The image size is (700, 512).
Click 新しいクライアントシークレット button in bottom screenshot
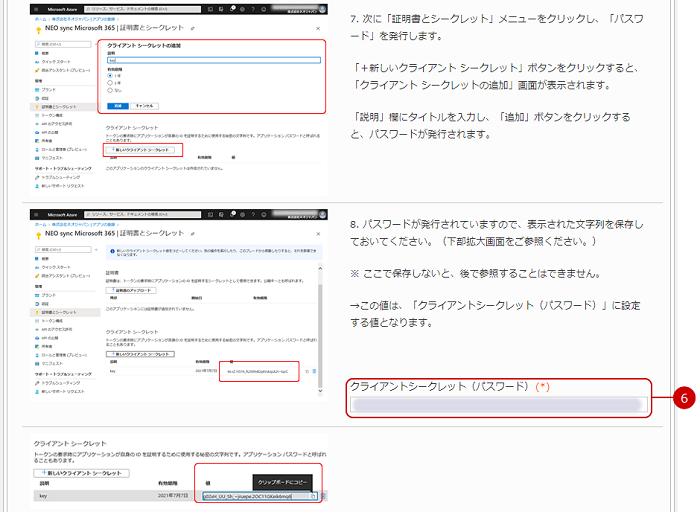pos(82,473)
